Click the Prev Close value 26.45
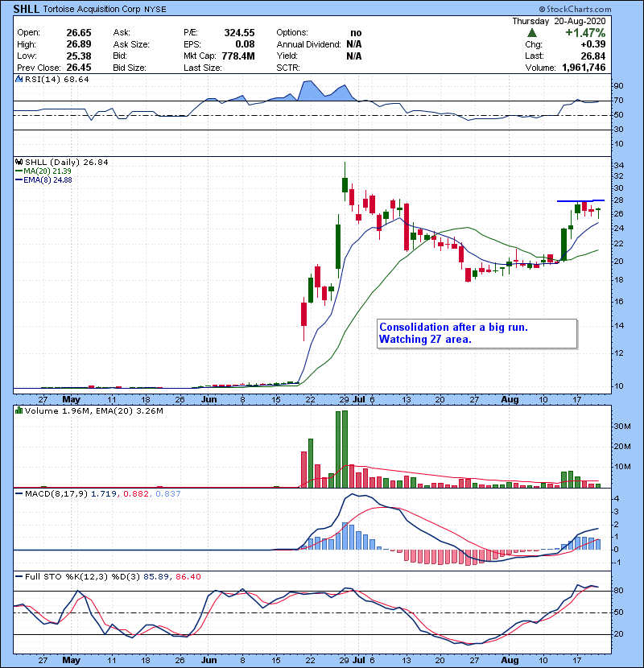Image resolution: width=644 pixels, height=668 pixels. click(x=79, y=68)
